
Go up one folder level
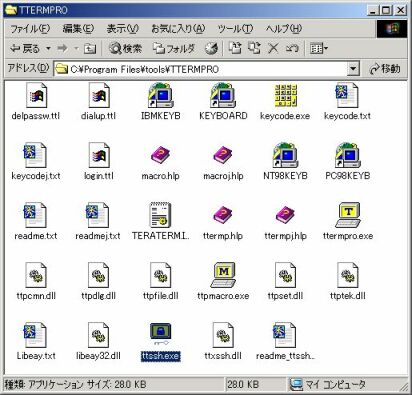[x=90, y=49]
